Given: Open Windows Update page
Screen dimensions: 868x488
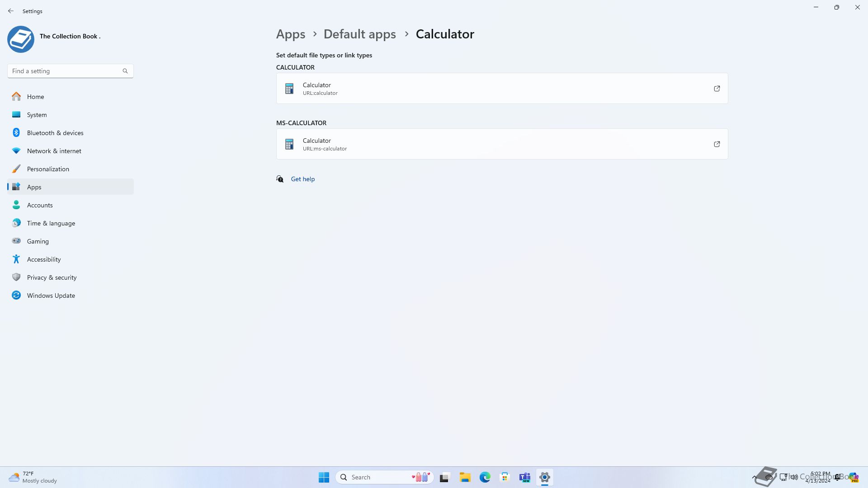Looking at the screenshot, I should (70, 296).
